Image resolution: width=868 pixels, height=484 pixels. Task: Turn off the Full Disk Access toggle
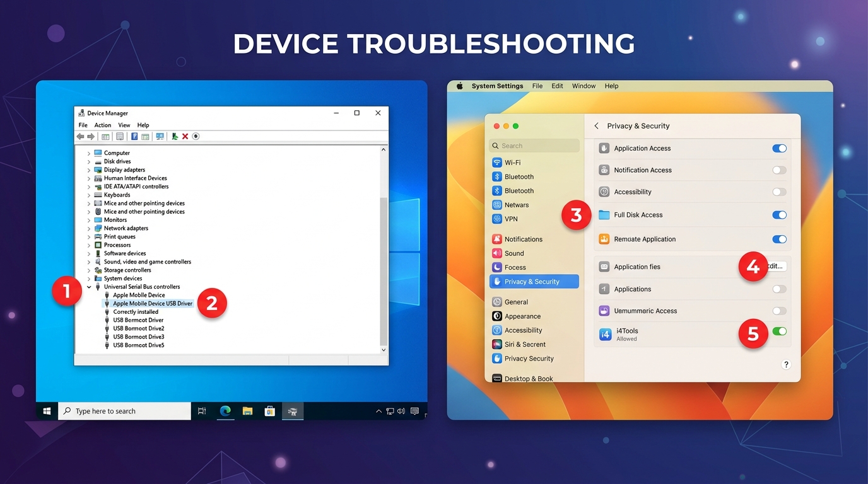[x=779, y=215]
